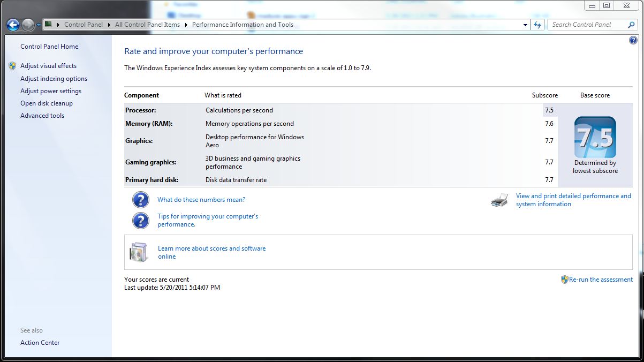This screenshot has height=362, width=644.
Task: Open 'View and print detailed performance' link
Action: (x=573, y=200)
